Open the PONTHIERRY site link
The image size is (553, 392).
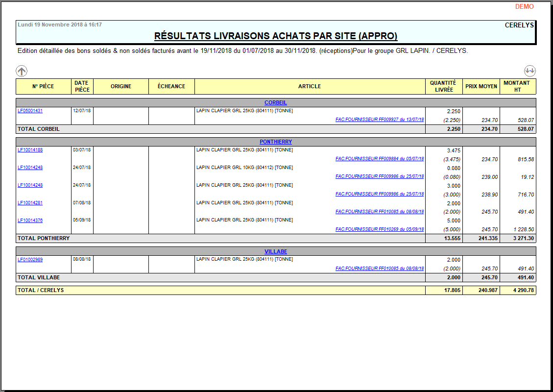(x=275, y=142)
